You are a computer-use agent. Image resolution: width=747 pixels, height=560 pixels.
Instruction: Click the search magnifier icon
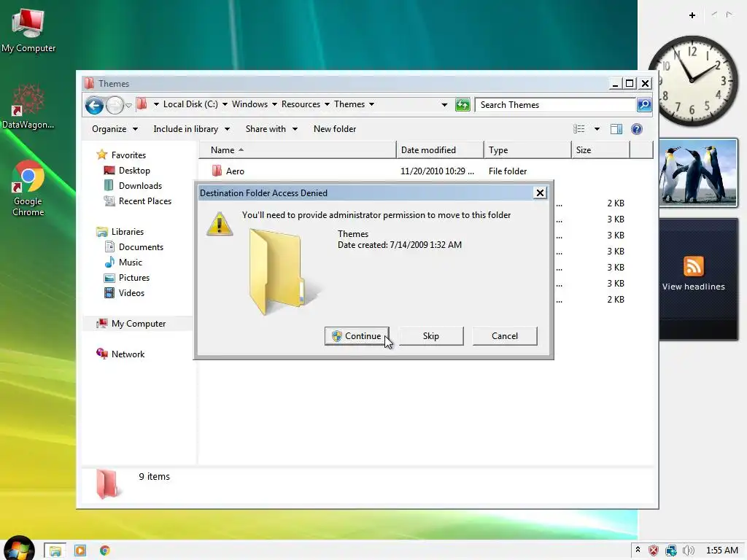pyautogui.click(x=644, y=105)
